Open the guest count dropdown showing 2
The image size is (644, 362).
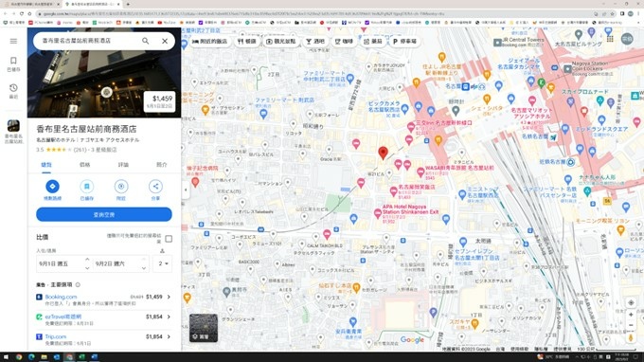164,263
